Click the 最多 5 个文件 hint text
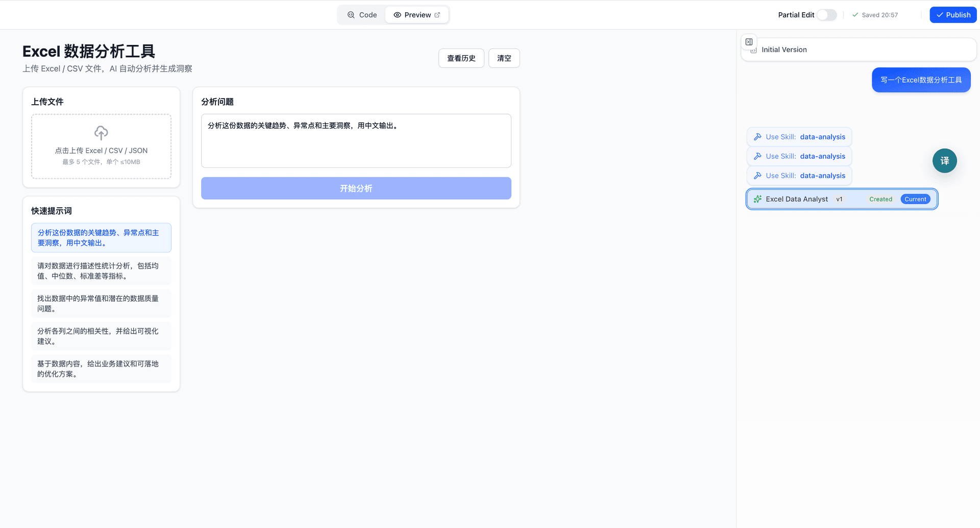980x528 pixels. 101,162
